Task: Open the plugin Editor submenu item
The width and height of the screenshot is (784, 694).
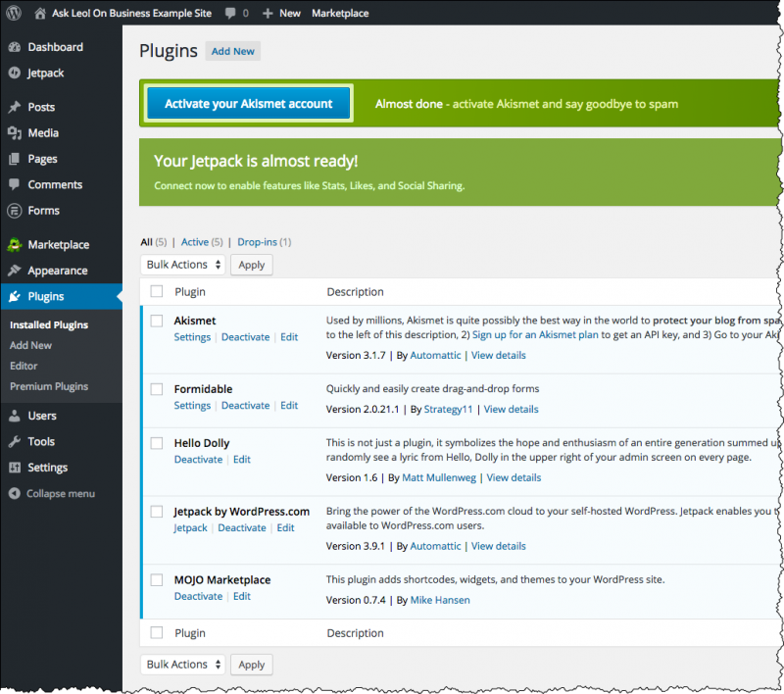Action: [24, 366]
